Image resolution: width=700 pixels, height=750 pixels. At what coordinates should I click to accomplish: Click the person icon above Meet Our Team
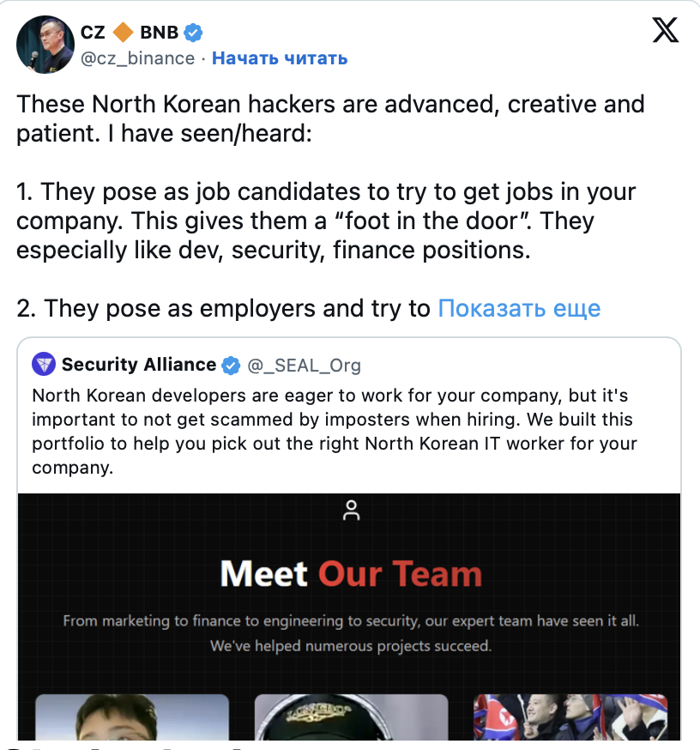tap(351, 510)
